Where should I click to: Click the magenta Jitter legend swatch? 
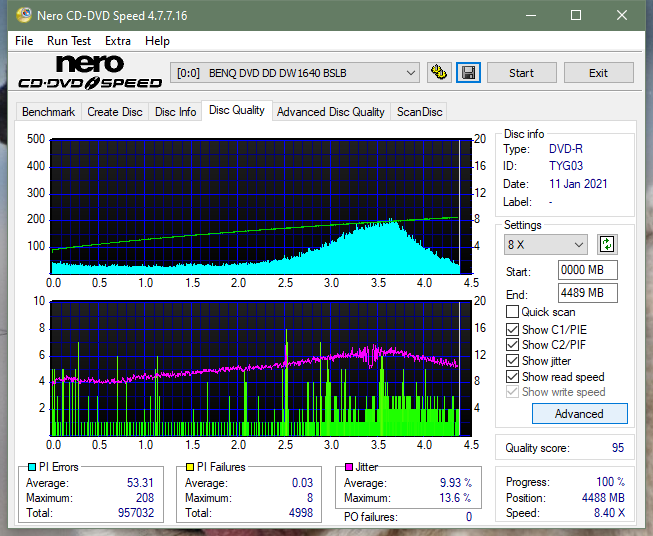tap(349, 467)
